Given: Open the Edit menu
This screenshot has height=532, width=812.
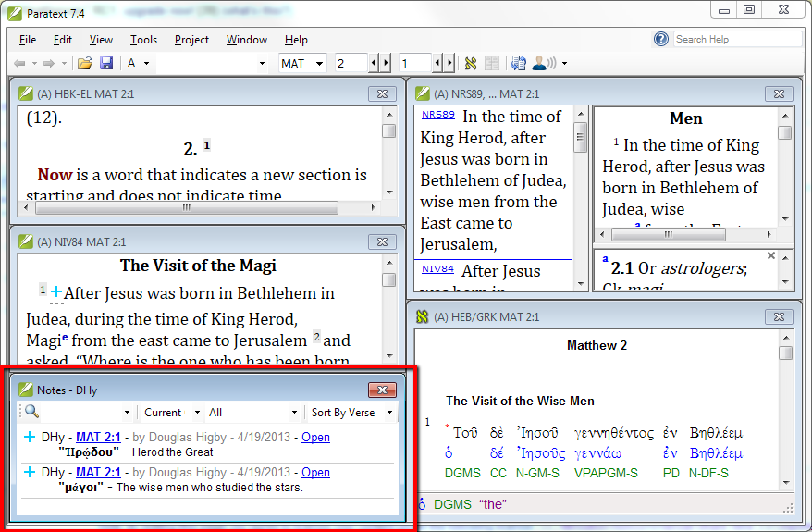Looking at the screenshot, I should 63,40.
